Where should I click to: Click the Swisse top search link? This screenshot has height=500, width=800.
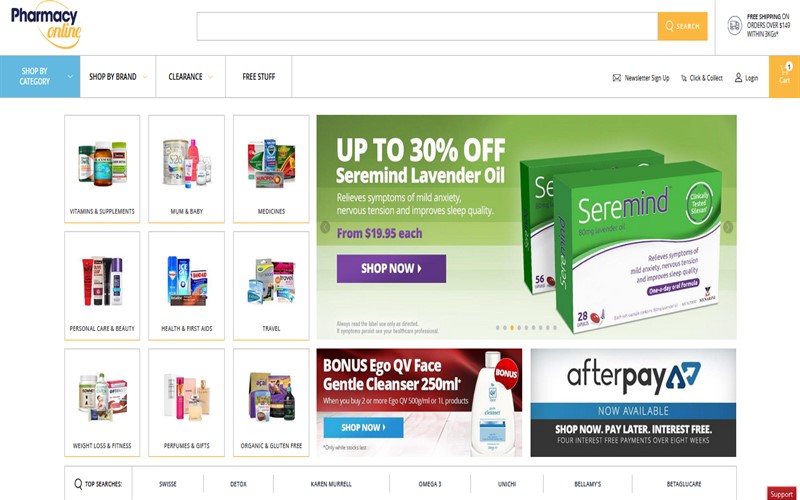(168, 484)
